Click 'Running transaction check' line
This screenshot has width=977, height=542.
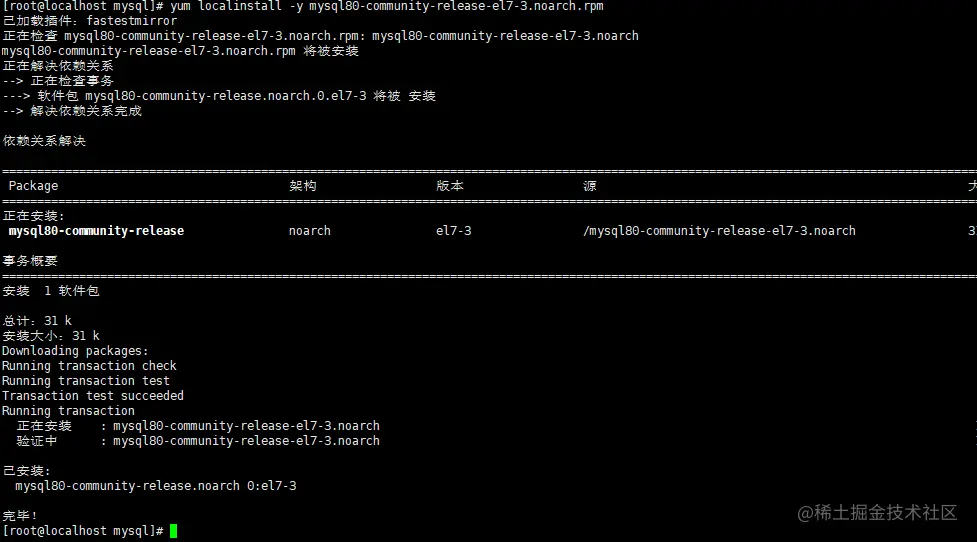tap(89, 366)
